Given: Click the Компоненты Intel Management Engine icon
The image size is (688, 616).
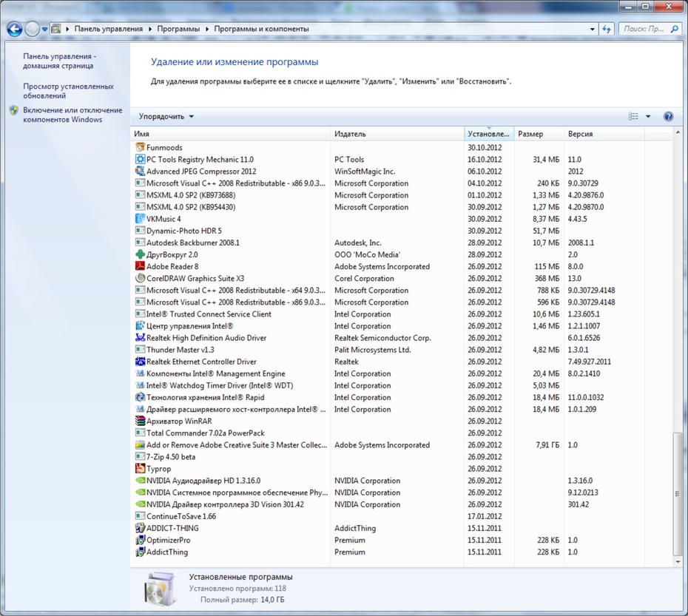Looking at the screenshot, I should [140, 373].
